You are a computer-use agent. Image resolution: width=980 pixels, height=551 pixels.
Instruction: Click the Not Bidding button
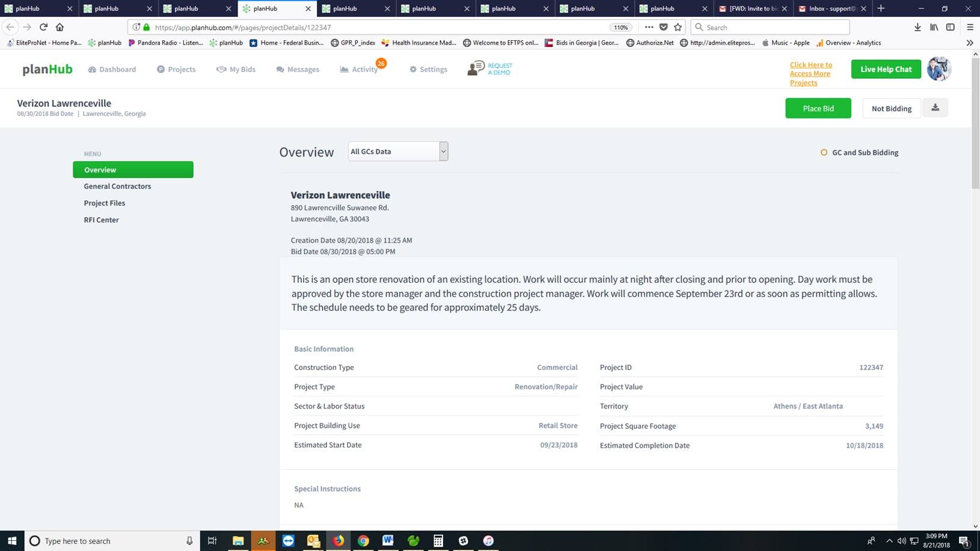coord(892,108)
